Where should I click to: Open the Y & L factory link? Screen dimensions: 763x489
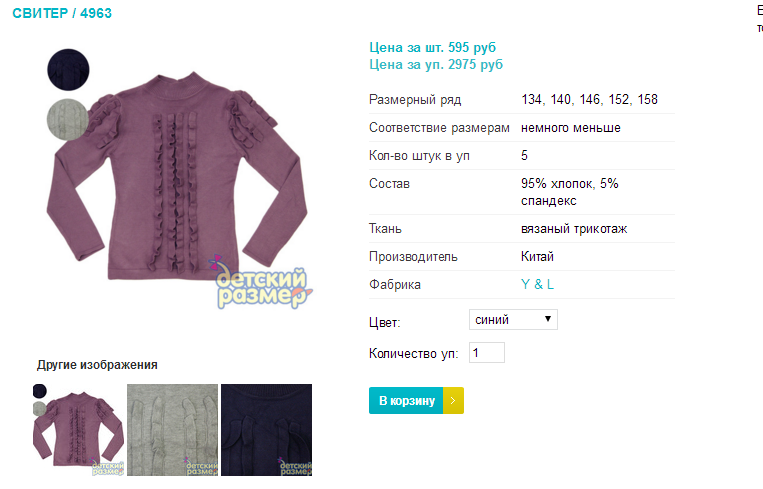point(537,285)
